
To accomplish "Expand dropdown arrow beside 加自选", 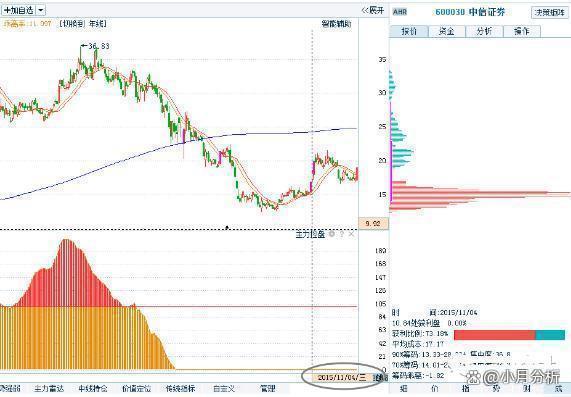I will (x=41, y=10).
